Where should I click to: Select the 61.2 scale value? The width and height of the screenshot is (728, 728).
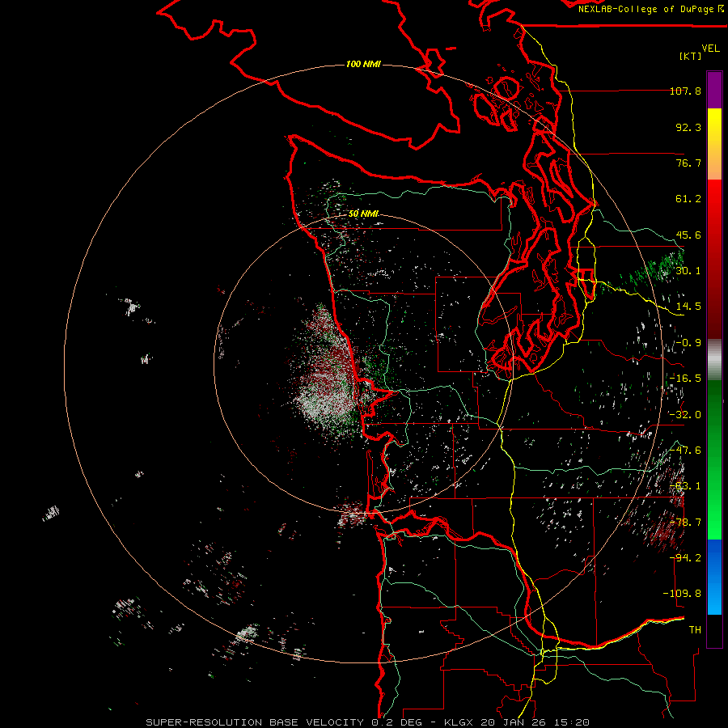click(688, 199)
